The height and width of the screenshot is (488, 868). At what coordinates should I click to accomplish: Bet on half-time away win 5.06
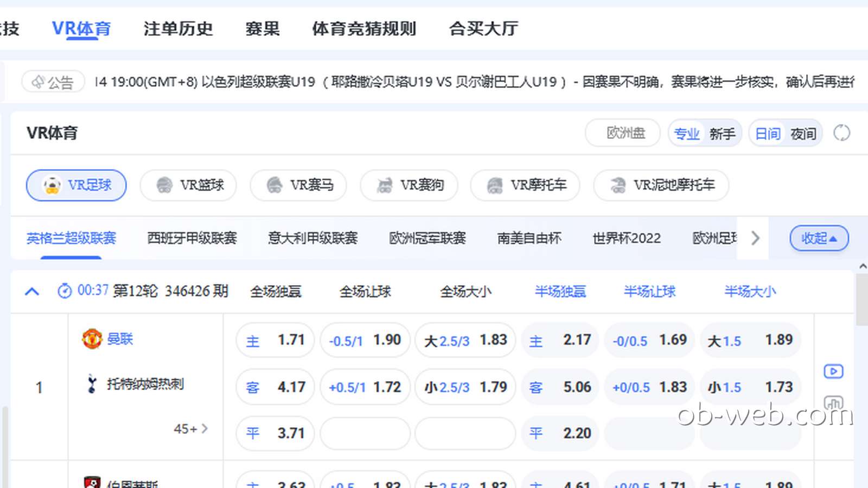pos(560,387)
